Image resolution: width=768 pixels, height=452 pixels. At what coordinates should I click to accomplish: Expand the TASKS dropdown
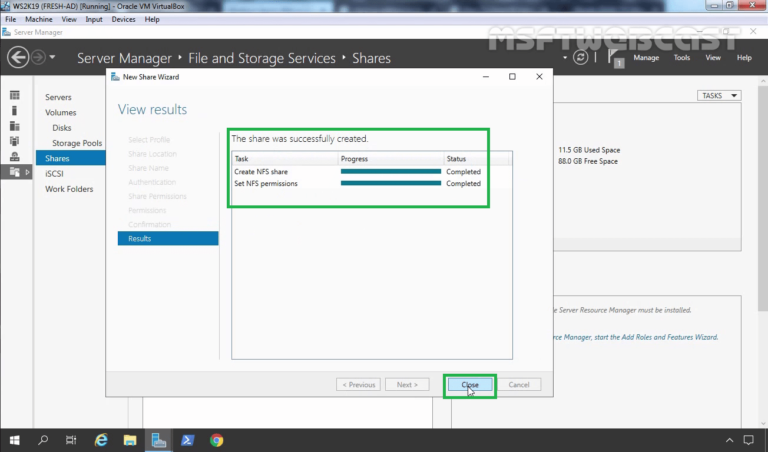click(x=719, y=95)
